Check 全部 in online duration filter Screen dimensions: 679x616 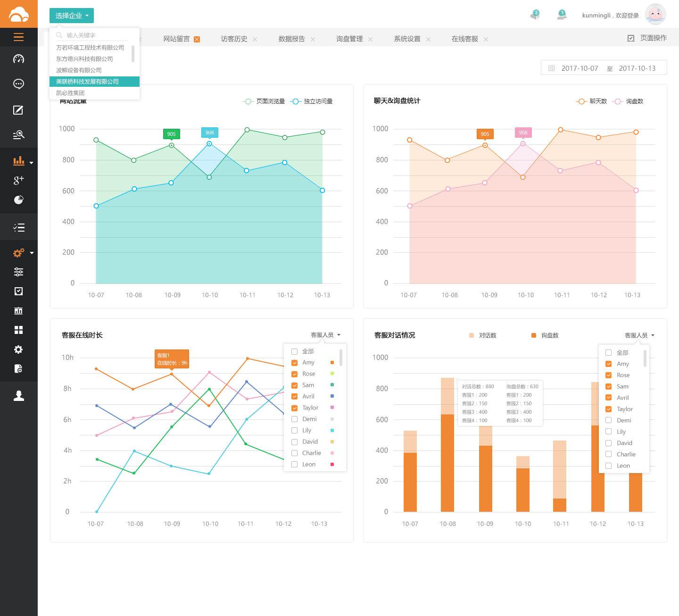[x=294, y=351]
